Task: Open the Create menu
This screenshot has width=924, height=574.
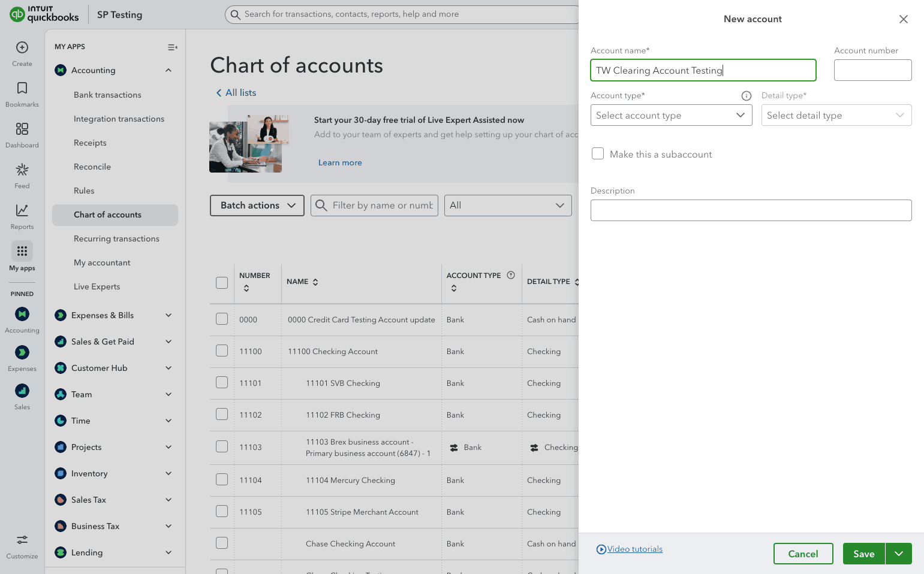Action: [x=22, y=52]
